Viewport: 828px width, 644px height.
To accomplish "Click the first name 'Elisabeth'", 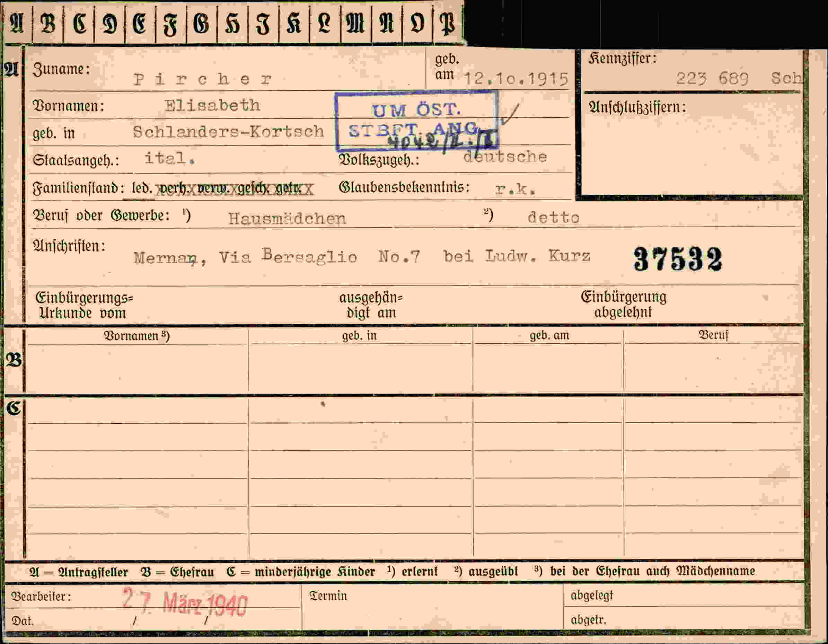I will (212, 105).
